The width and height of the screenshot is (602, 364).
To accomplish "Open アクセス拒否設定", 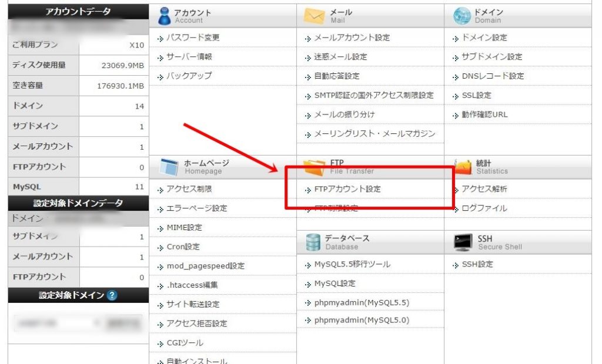I will (x=196, y=323).
